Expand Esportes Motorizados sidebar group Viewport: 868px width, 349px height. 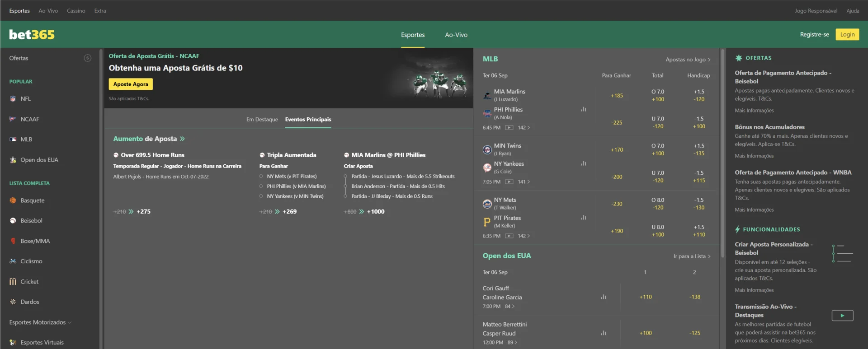[40, 322]
